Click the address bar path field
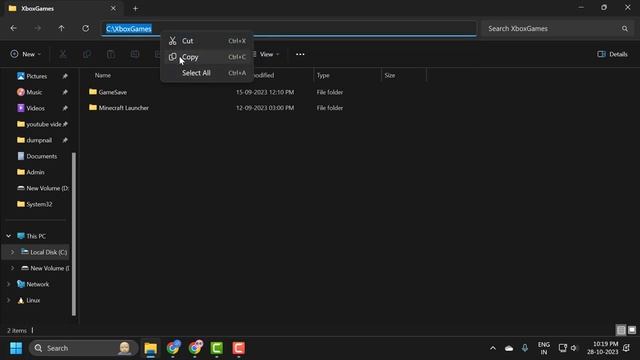This screenshot has height=360, width=640. click(x=289, y=29)
